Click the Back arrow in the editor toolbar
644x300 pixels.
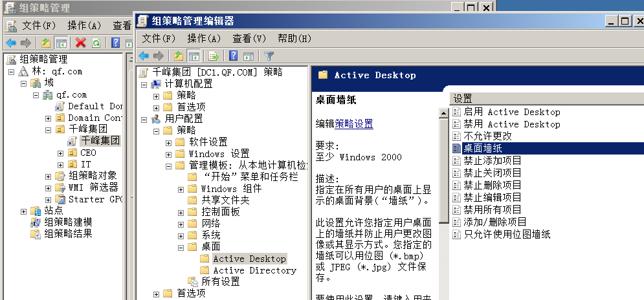coord(143,56)
